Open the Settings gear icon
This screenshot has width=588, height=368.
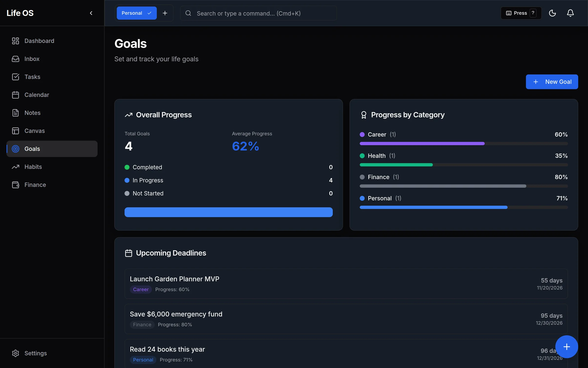click(x=15, y=353)
